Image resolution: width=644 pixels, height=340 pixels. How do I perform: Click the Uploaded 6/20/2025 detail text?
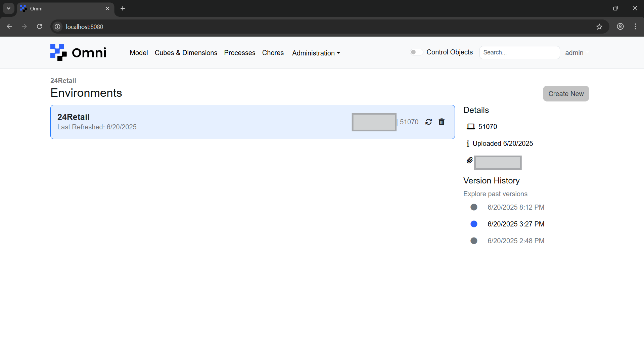[503, 143]
